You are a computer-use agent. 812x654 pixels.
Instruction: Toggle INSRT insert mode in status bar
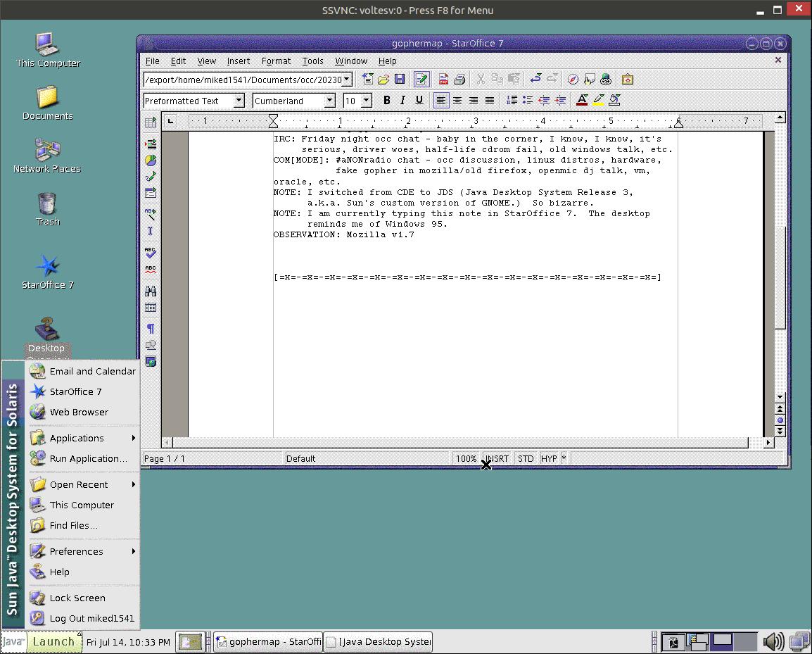[498, 458]
